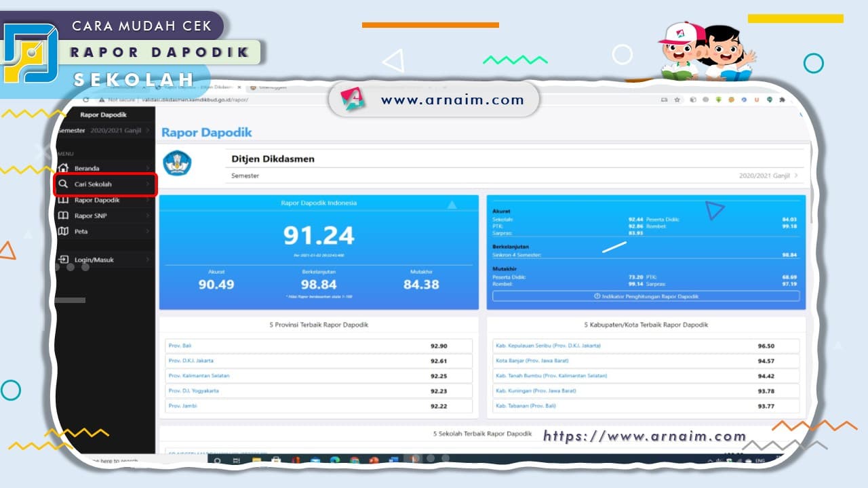
Task: Expand the Cari Sekolah menu chevron
Action: point(148,184)
